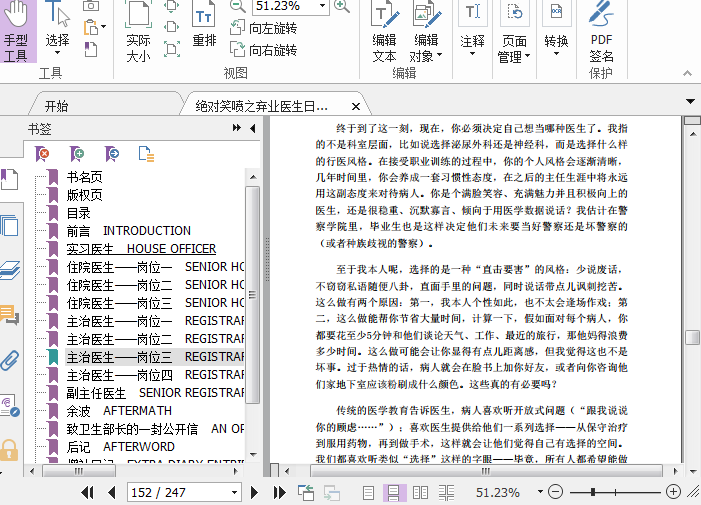Go to the next page

tap(254, 492)
